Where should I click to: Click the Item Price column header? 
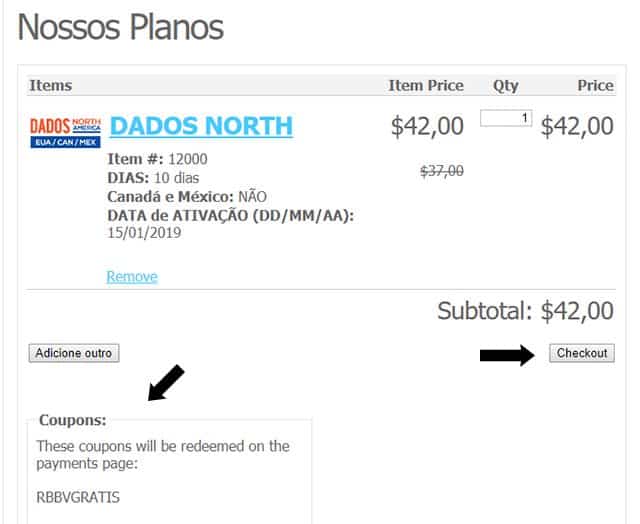(x=426, y=85)
